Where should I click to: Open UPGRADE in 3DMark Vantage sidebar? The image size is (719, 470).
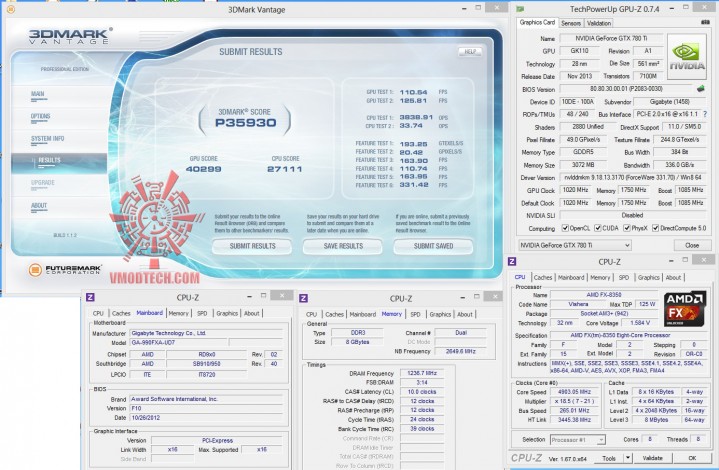click(43, 183)
